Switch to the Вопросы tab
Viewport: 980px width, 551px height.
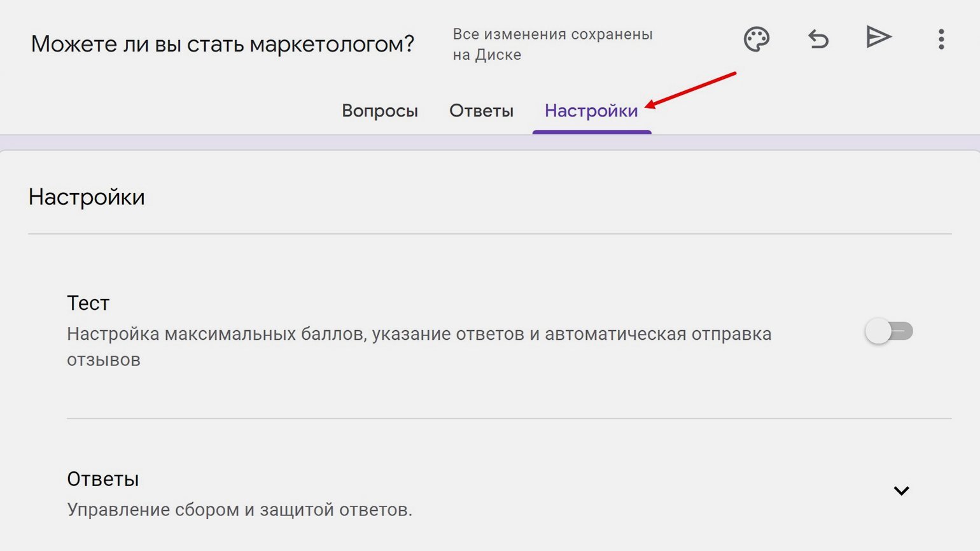click(380, 111)
